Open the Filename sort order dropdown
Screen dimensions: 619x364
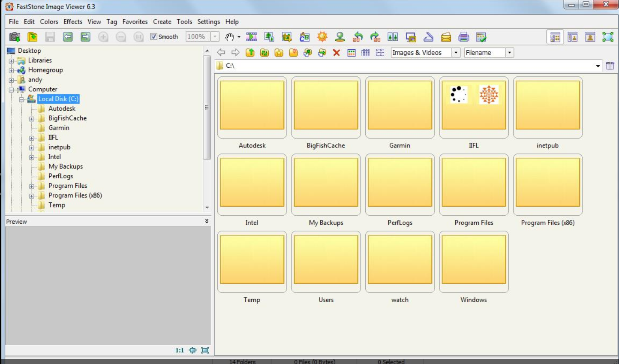tap(509, 53)
